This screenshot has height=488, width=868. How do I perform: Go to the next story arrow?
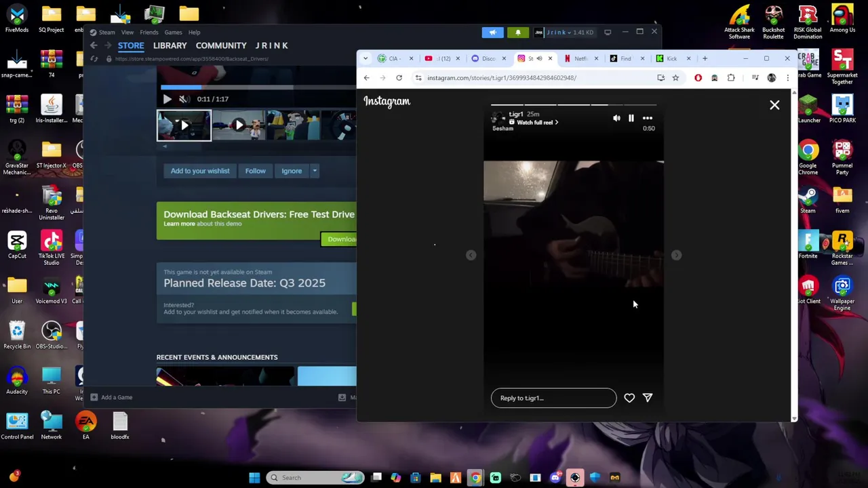click(x=676, y=255)
